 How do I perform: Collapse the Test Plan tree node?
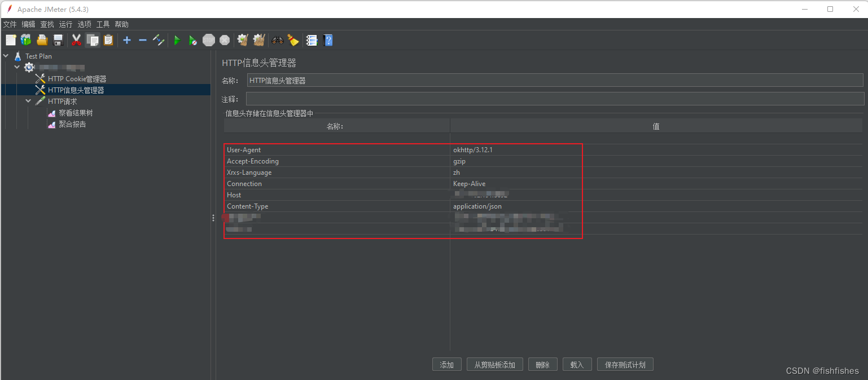6,56
